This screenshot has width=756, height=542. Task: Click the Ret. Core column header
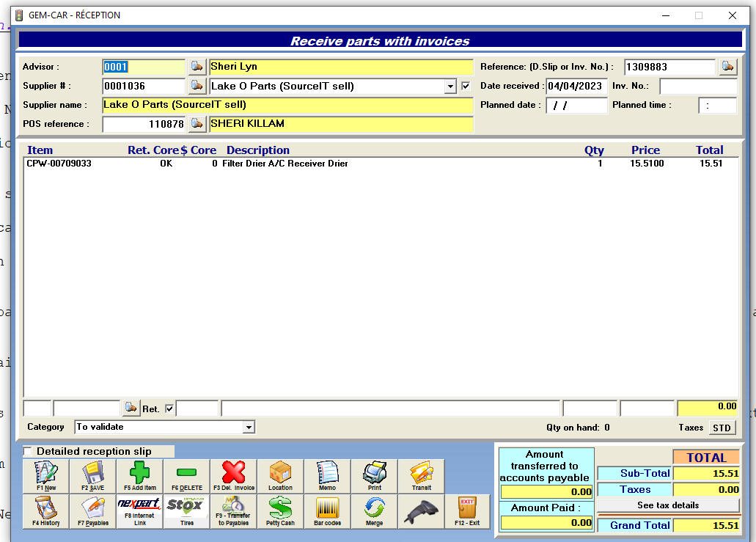click(x=153, y=150)
